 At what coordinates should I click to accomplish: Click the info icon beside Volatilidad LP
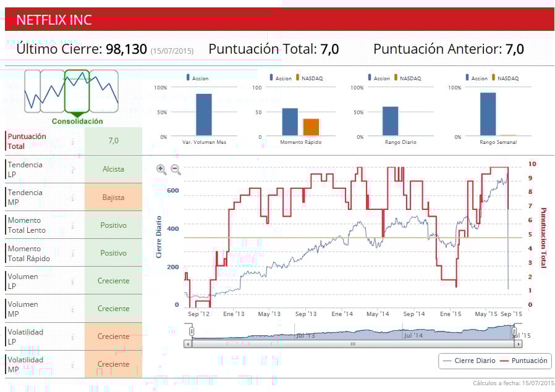coord(72,337)
